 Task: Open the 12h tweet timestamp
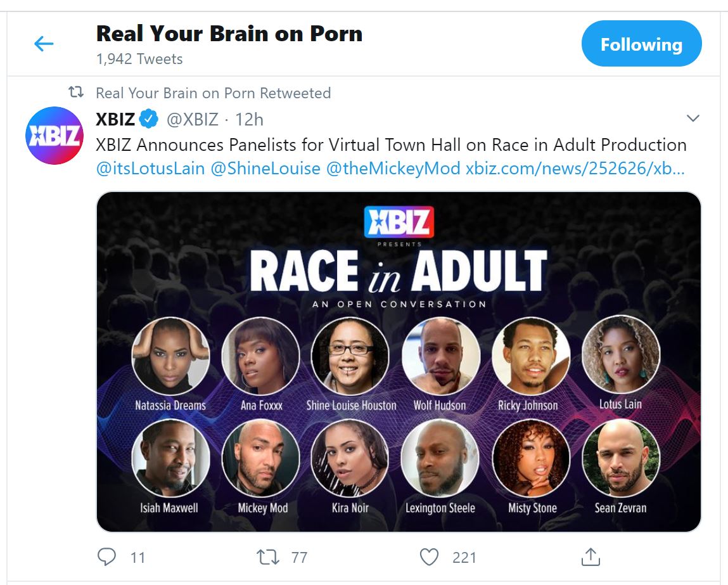pyautogui.click(x=250, y=120)
